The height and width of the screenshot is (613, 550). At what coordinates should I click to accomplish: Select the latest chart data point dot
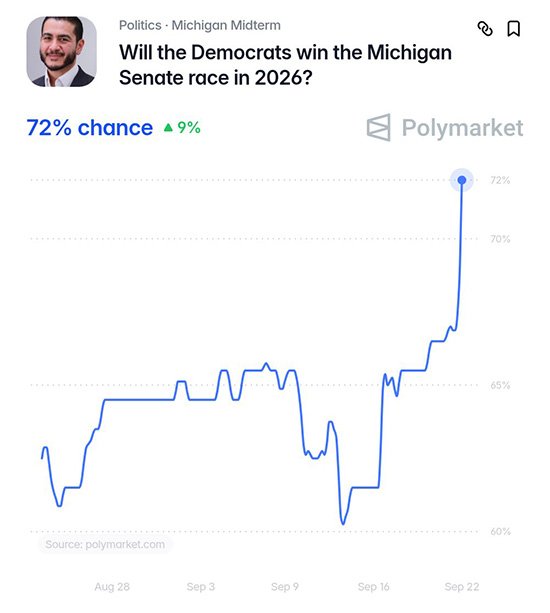pos(462,180)
